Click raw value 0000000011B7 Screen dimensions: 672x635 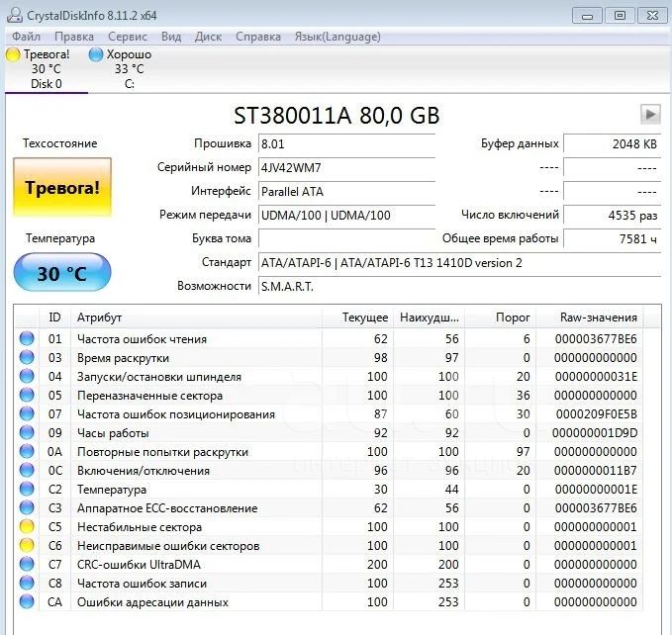tap(596, 471)
